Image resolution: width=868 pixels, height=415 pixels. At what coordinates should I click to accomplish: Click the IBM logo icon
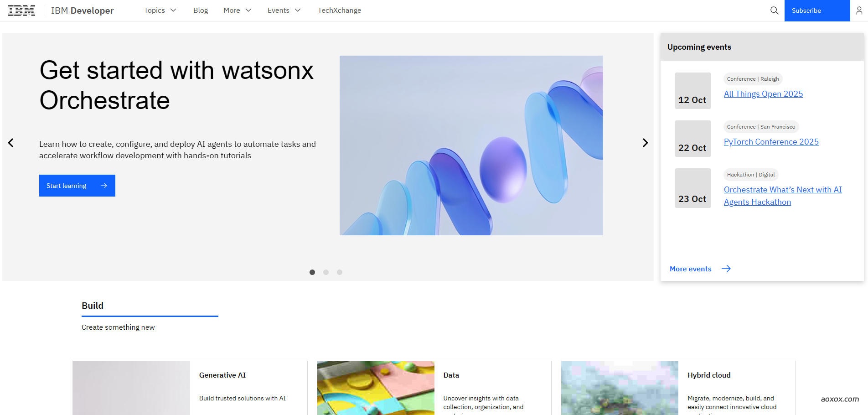click(x=21, y=10)
